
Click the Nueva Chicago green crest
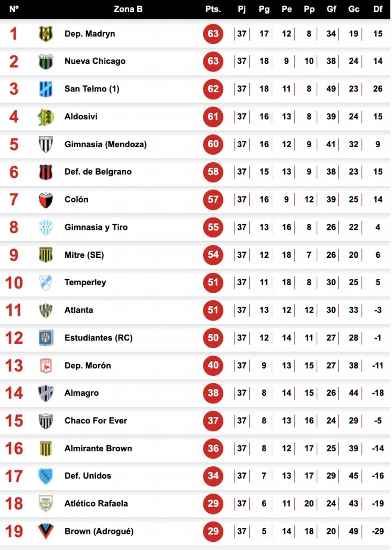point(46,61)
